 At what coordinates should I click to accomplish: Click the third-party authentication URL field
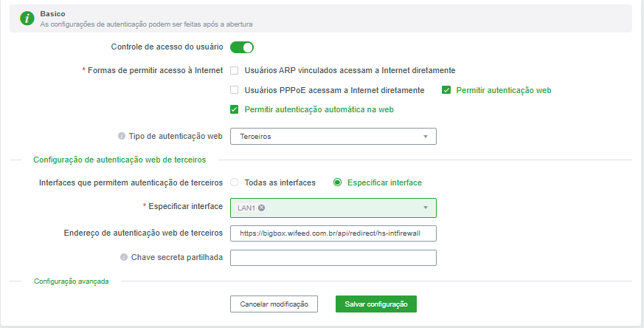click(x=333, y=233)
